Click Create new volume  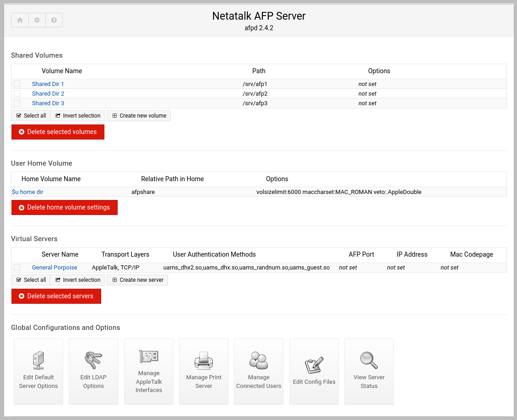click(x=138, y=115)
